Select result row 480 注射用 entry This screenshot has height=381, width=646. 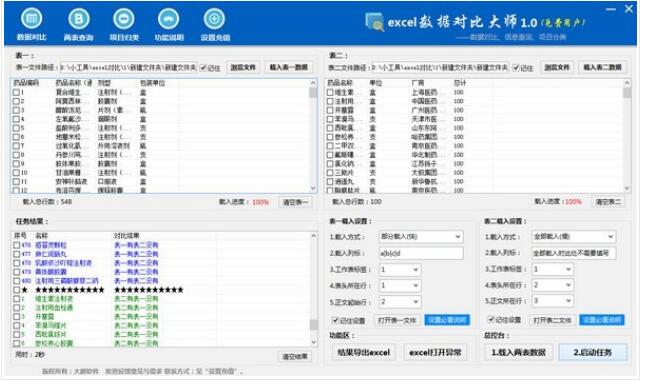click(67, 281)
